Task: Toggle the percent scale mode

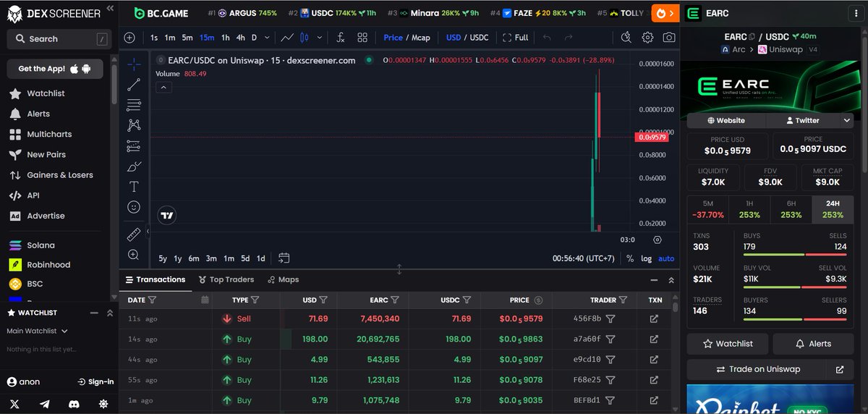Action: pos(630,258)
